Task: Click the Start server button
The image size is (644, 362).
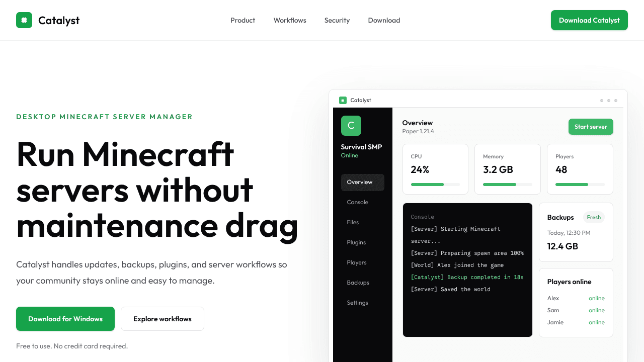Action: pyautogui.click(x=591, y=127)
